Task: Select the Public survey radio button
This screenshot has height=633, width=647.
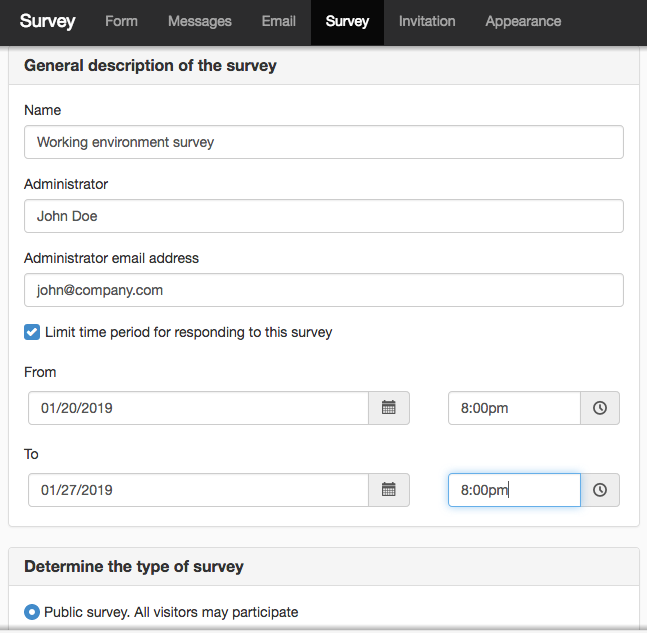Action: pyautogui.click(x=32, y=612)
